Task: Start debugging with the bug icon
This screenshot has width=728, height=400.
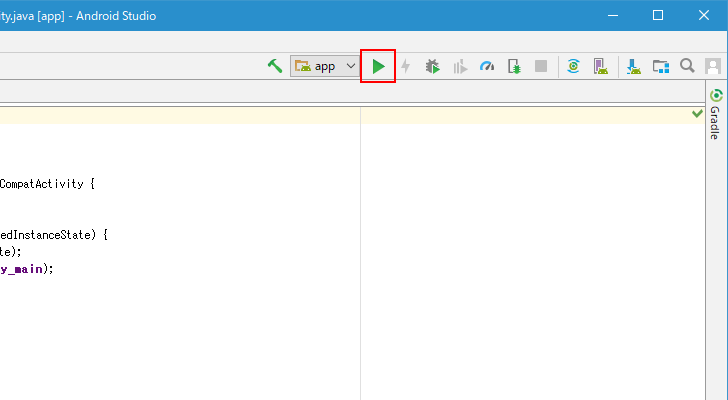Action: 432,66
